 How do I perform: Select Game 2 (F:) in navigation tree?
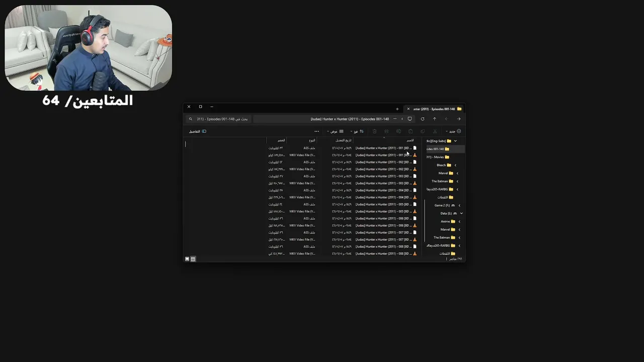pyautogui.click(x=445, y=206)
